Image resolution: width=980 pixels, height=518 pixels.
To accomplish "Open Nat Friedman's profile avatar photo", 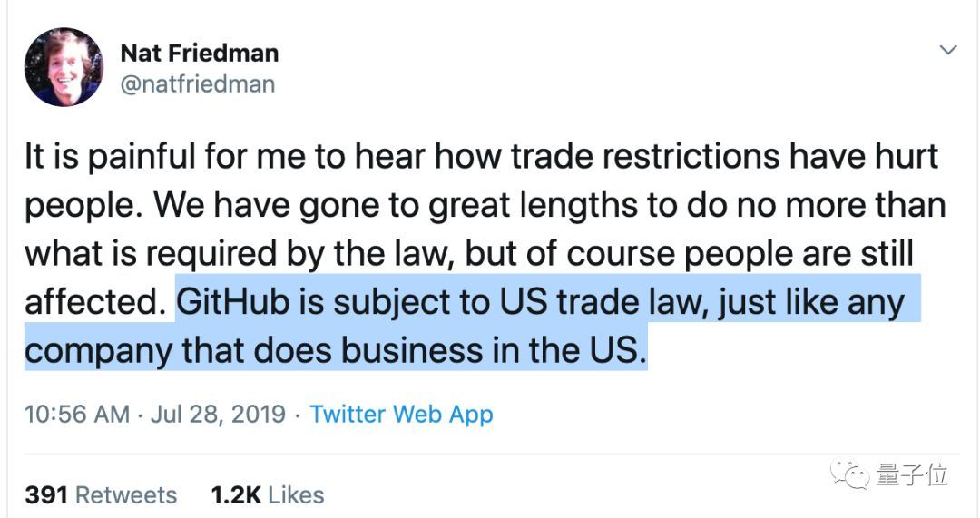I will (x=64, y=67).
